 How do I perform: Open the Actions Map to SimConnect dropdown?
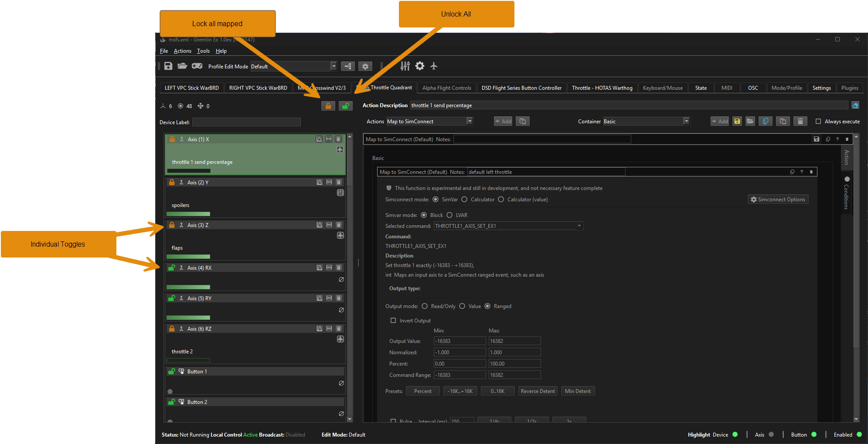pos(430,121)
